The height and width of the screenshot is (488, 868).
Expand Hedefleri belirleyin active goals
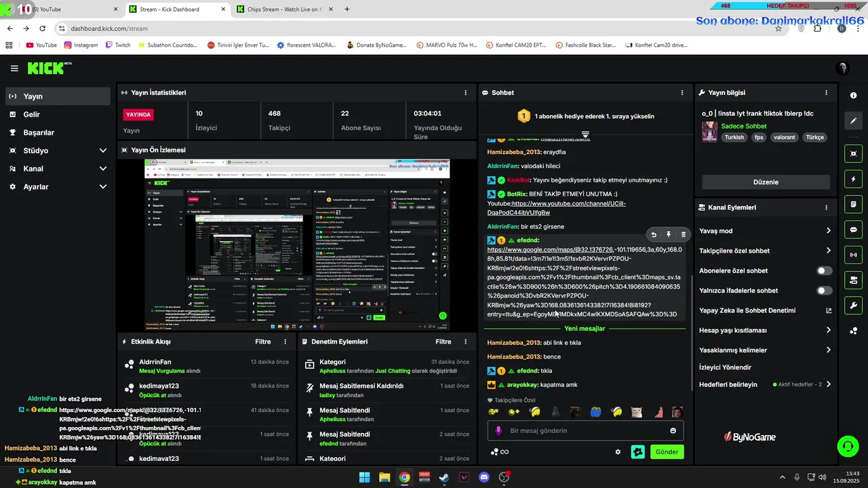coord(765,384)
